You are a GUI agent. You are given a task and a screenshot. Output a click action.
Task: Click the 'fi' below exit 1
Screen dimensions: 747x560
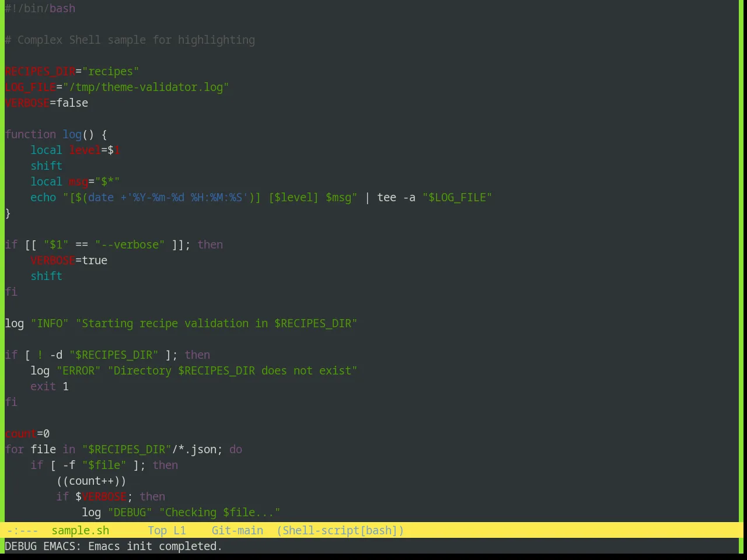(x=11, y=402)
